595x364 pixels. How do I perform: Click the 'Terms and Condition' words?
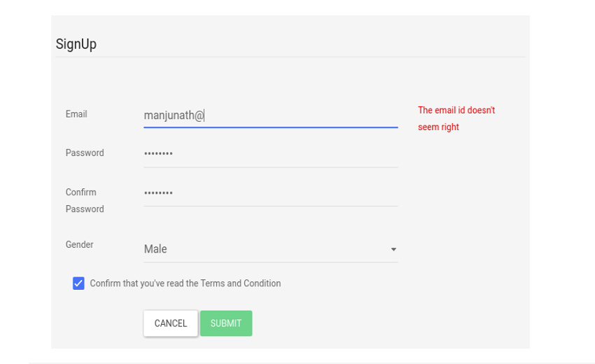pyautogui.click(x=241, y=283)
